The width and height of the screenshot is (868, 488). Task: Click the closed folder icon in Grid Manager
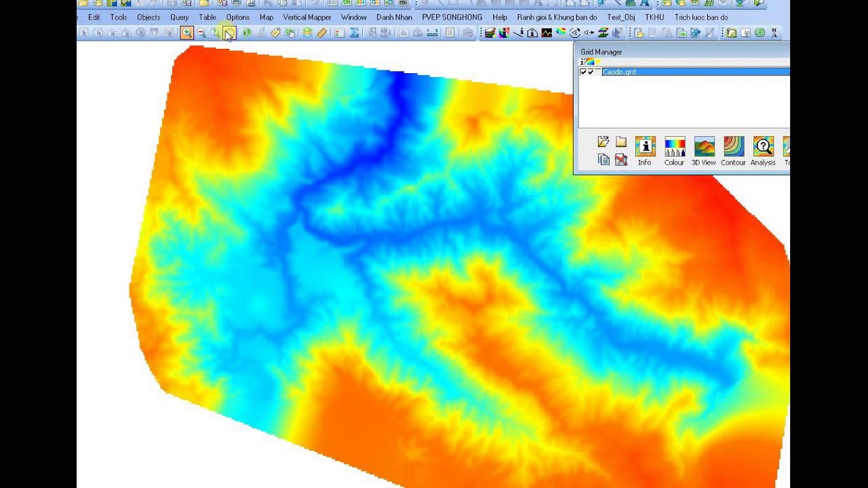click(x=621, y=142)
